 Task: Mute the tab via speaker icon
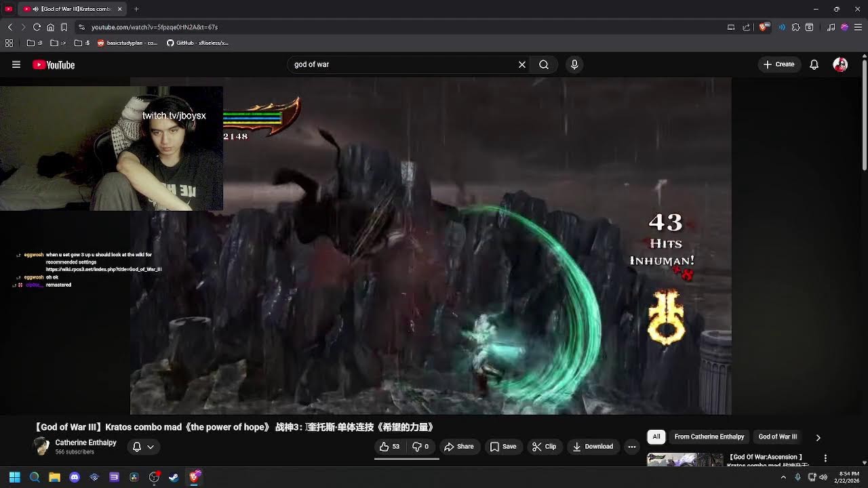[35, 9]
